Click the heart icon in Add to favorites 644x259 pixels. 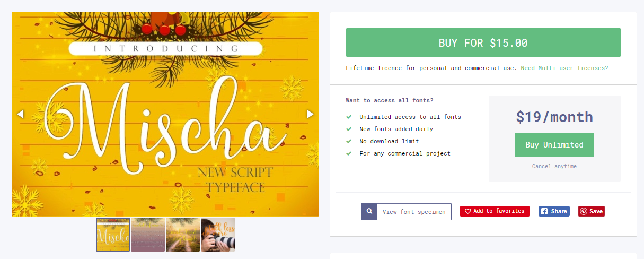click(x=467, y=211)
